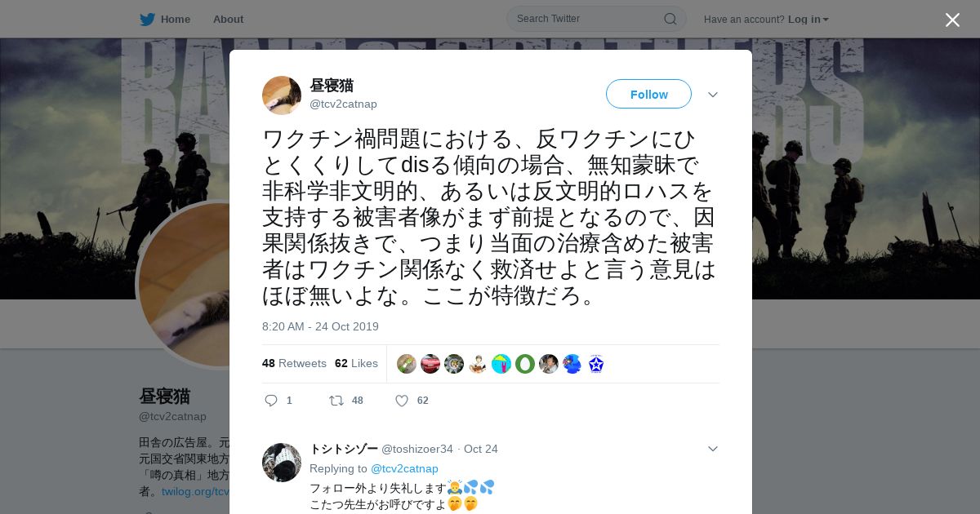The image size is (980, 514).
Task: Go to the About menu item
Action: click(228, 19)
